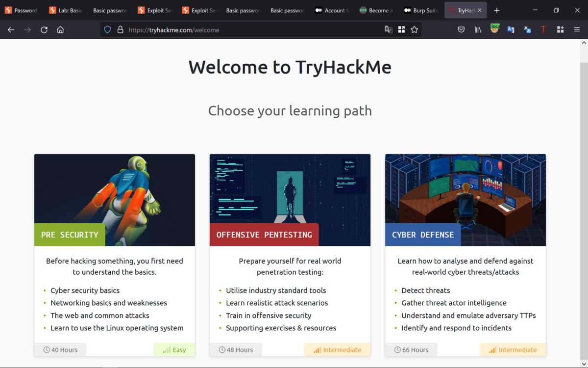Click "Understand and emulate adversary TTPs" bullet
Screen dimensions: 588x368
468,315
